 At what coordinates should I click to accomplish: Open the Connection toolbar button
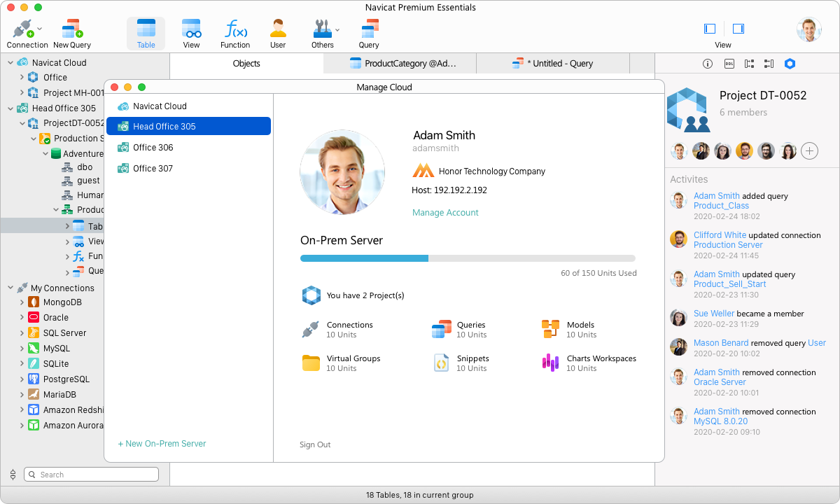pos(27,34)
